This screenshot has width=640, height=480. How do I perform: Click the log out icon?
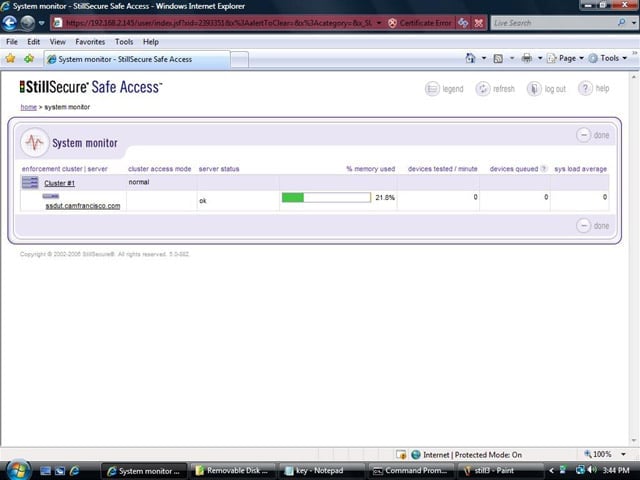pyautogui.click(x=534, y=89)
